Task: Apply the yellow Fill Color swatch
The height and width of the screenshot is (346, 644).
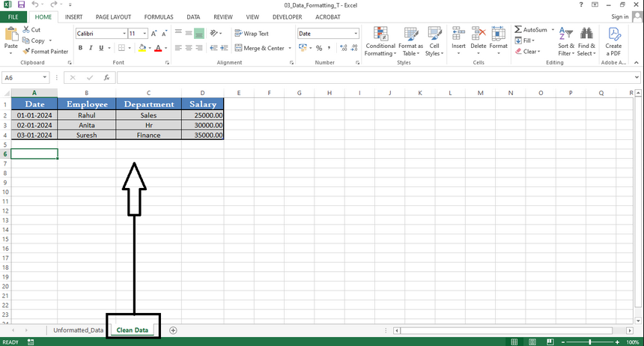Action: point(142,48)
